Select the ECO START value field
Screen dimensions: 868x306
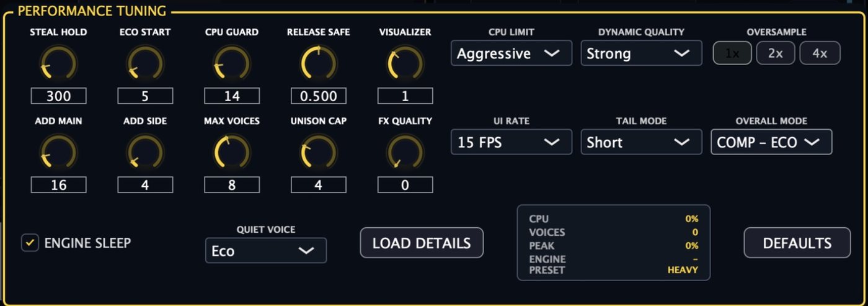(145, 96)
